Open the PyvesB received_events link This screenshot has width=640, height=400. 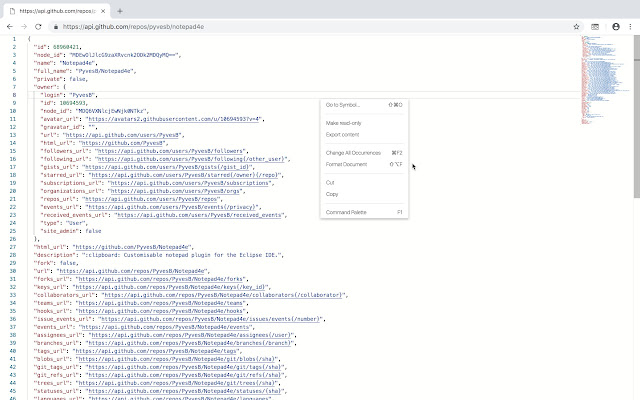200,215
